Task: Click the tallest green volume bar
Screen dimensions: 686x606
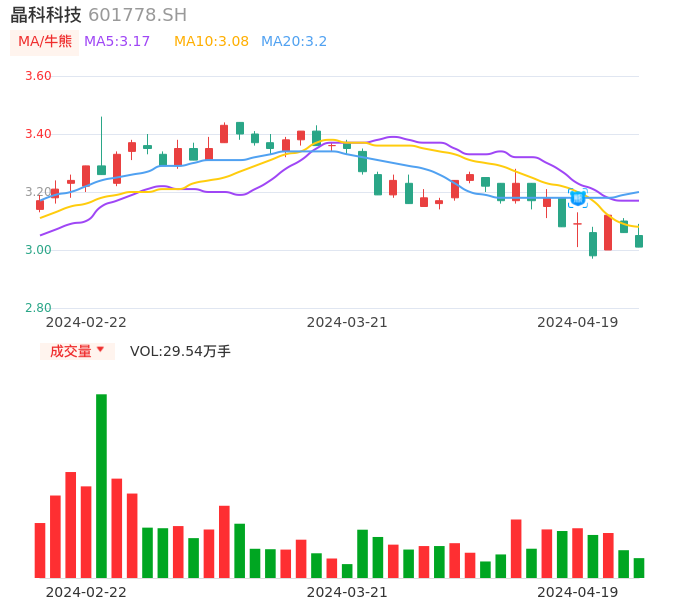Action: [102, 486]
